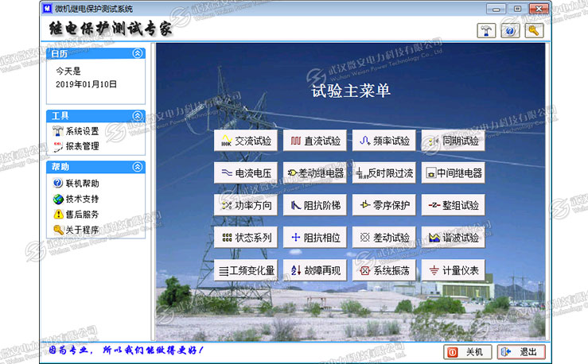Open the 差动试验 differential test
The height and width of the screenshot is (364, 588).
point(384,238)
